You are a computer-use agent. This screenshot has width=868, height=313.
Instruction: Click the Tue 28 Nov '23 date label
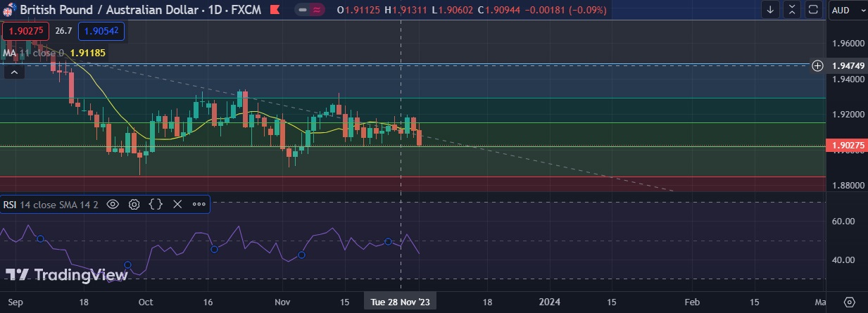[401, 302]
